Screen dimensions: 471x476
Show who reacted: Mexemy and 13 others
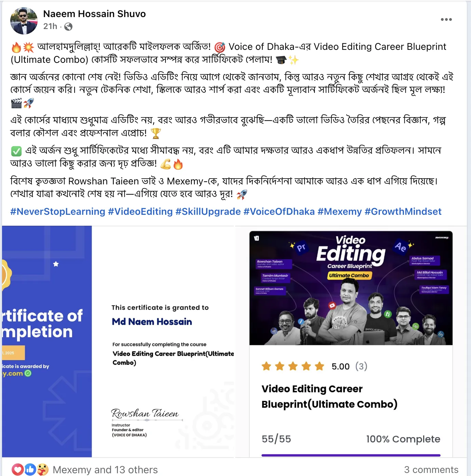[x=105, y=470]
